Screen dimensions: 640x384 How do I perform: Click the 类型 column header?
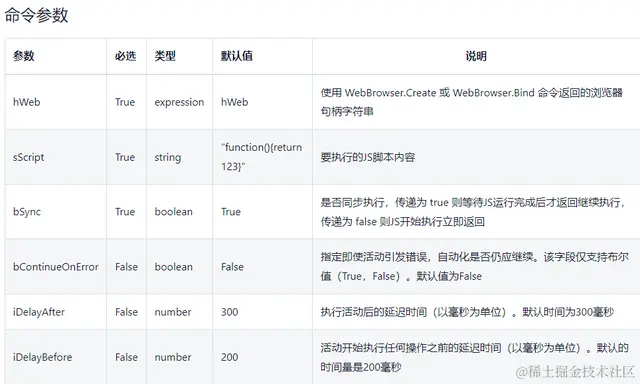point(165,56)
